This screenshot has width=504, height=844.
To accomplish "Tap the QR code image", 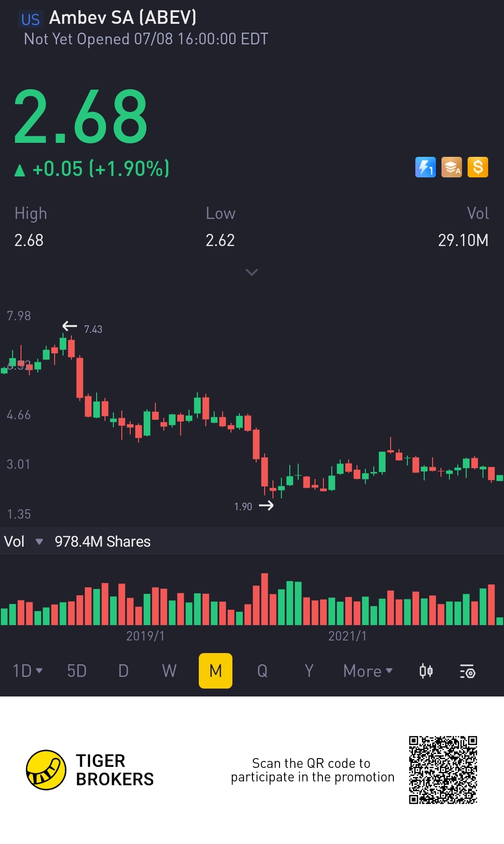I will [443, 770].
